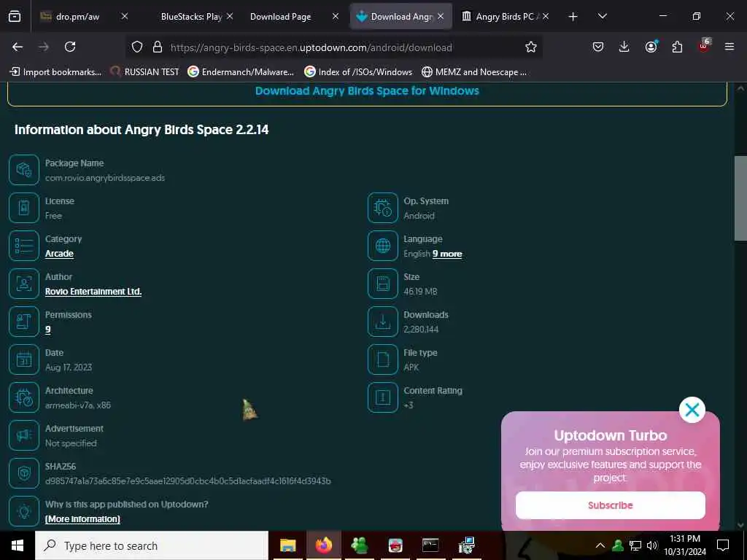This screenshot has height=560, width=747.
Task: Click the Download Angry Birds Space for Windows link
Action: tap(367, 91)
